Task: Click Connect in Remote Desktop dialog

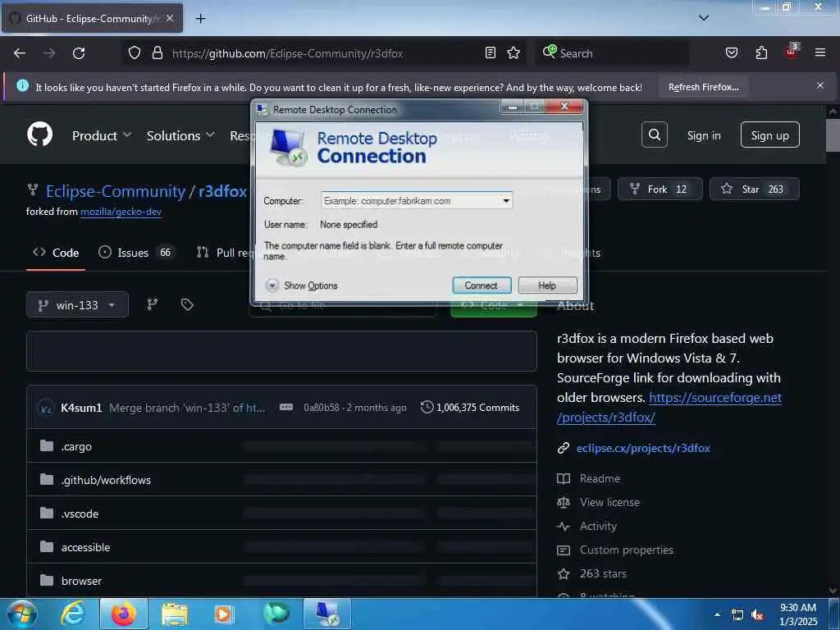Action: (481, 285)
